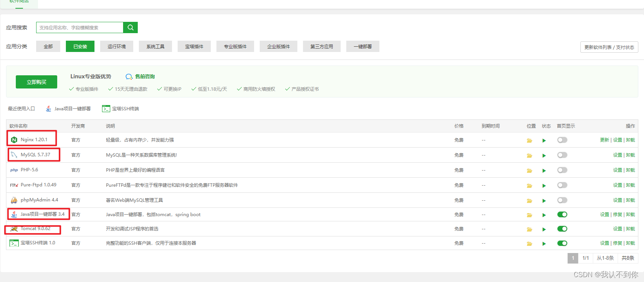This screenshot has width=644, height=282.
Task: Open folder location for PHP-5.6
Action: click(x=529, y=171)
